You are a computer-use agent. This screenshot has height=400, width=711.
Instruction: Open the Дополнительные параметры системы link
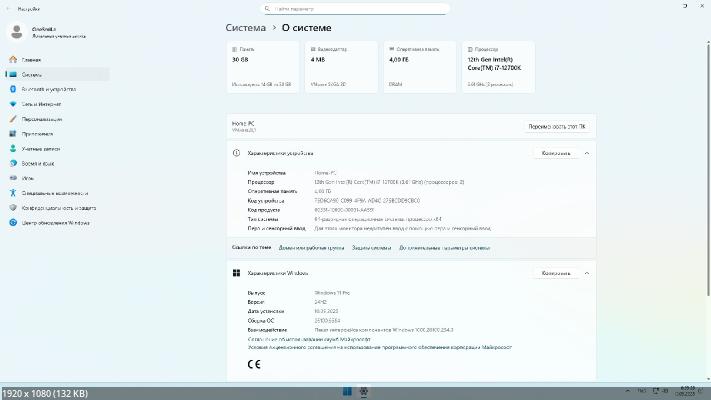444,247
